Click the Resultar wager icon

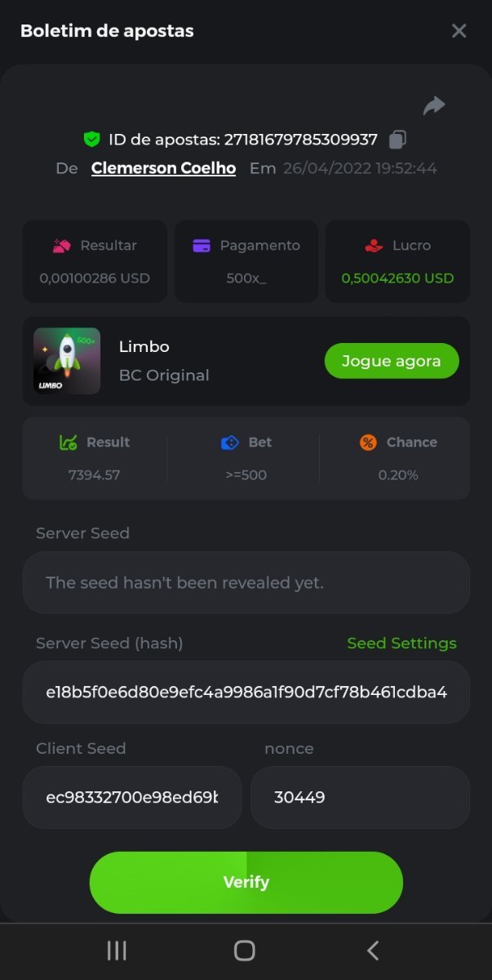coord(62,245)
